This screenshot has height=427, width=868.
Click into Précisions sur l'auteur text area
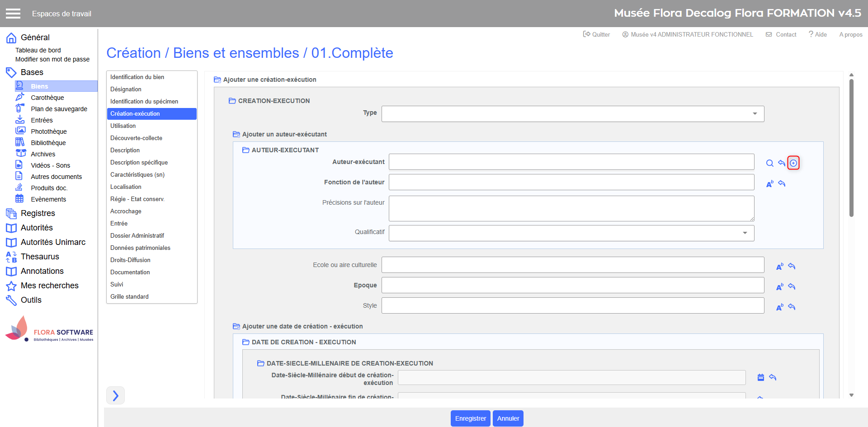pyautogui.click(x=571, y=208)
